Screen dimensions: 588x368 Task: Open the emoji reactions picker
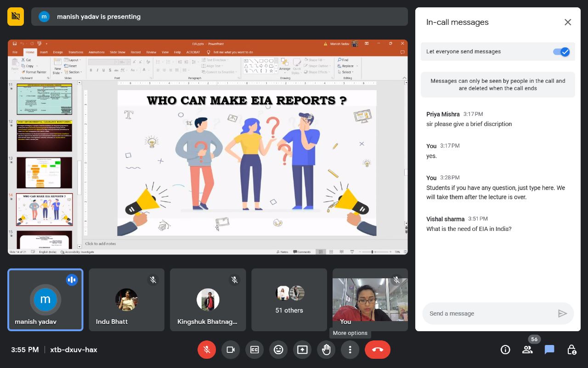(x=278, y=350)
